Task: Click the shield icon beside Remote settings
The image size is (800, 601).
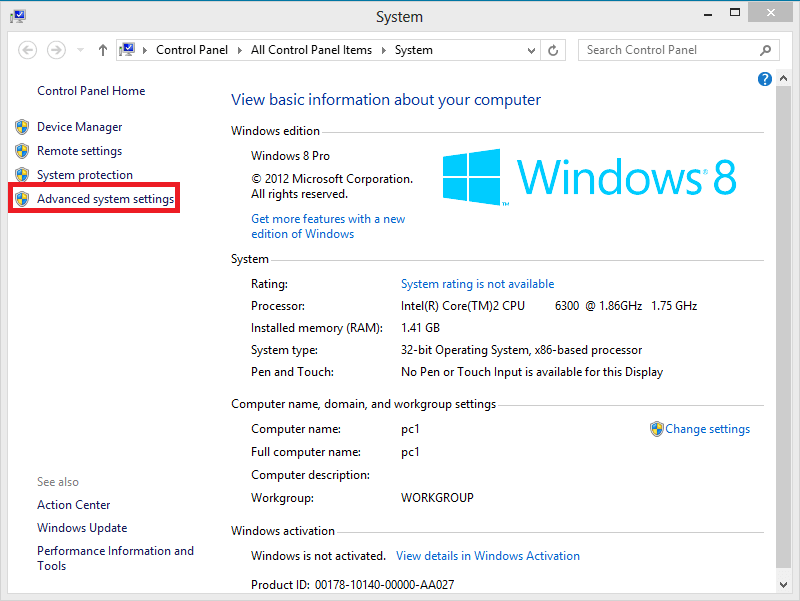Action: pyautogui.click(x=22, y=151)
